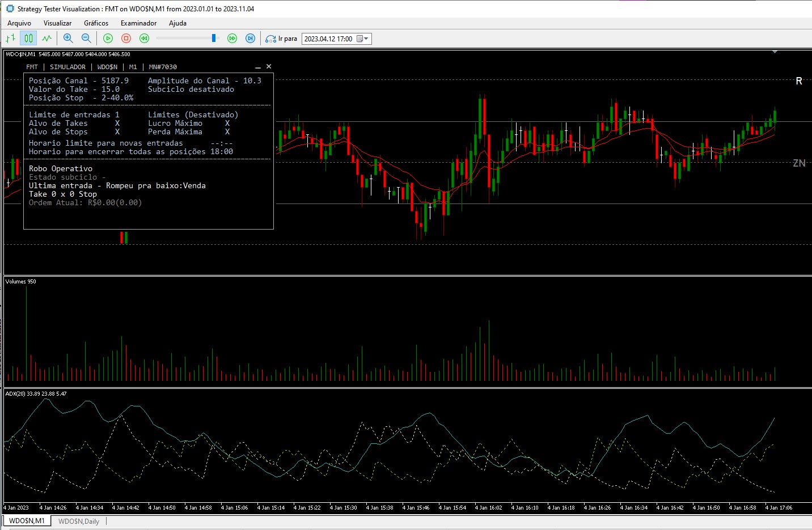The height and width of the screenshot is (530, 812).
Task: Open the Gráficos menu
Action: 96,23
